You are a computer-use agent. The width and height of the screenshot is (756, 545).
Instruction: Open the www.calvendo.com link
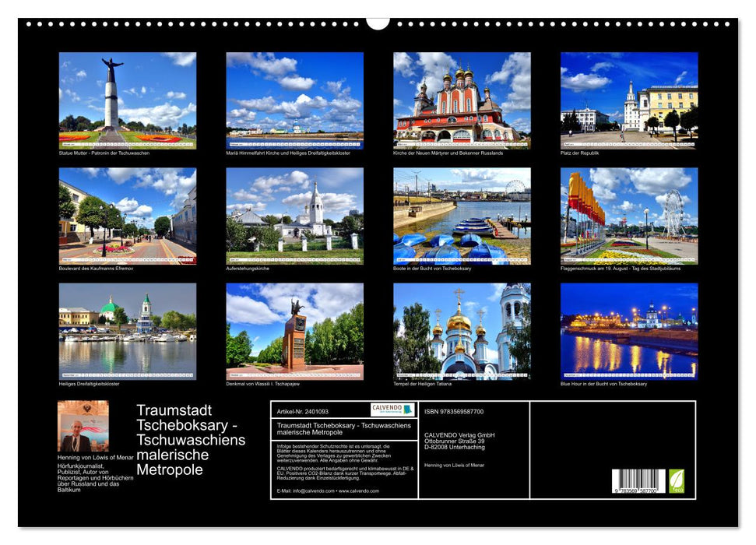[359, 490]
